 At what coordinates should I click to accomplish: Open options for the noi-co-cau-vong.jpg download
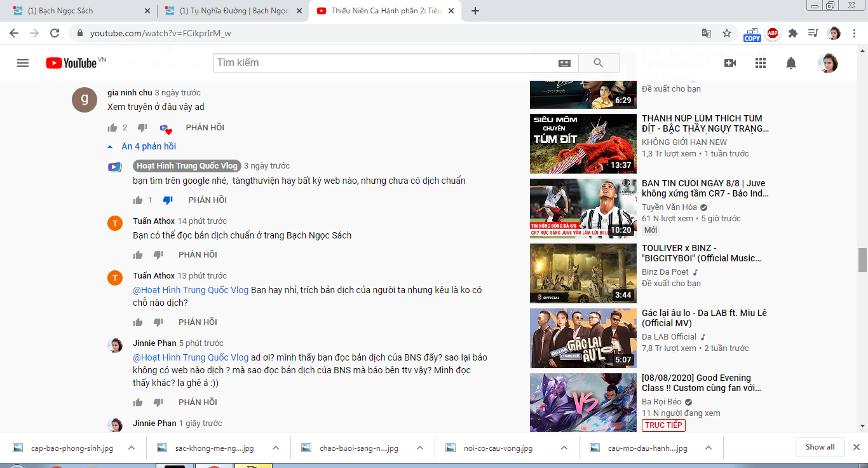pos(564,448)
